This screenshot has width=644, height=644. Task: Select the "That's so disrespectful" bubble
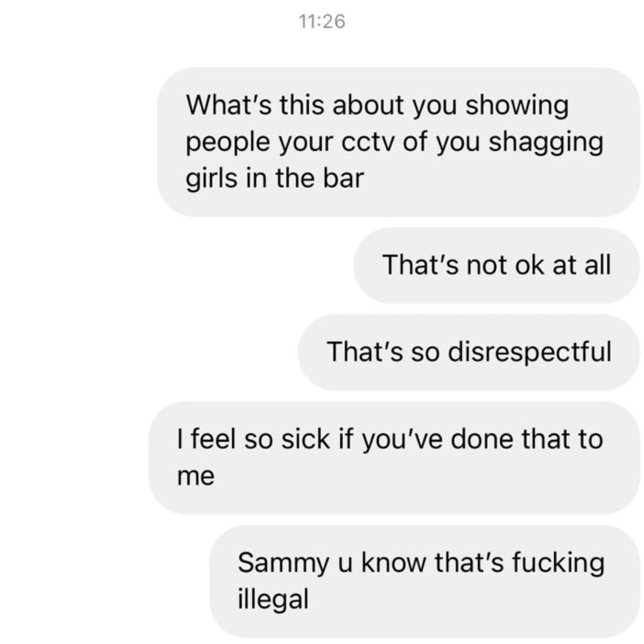coord(468,352)
